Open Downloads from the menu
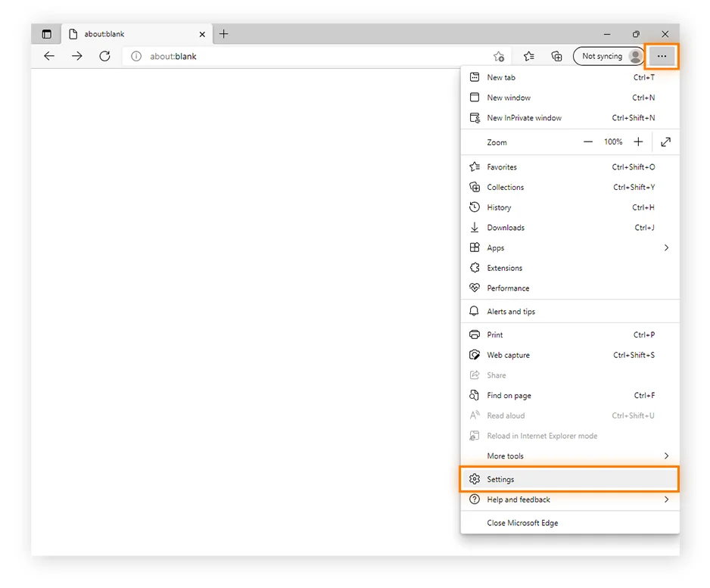710x588 pixels. tap(570, 228)
